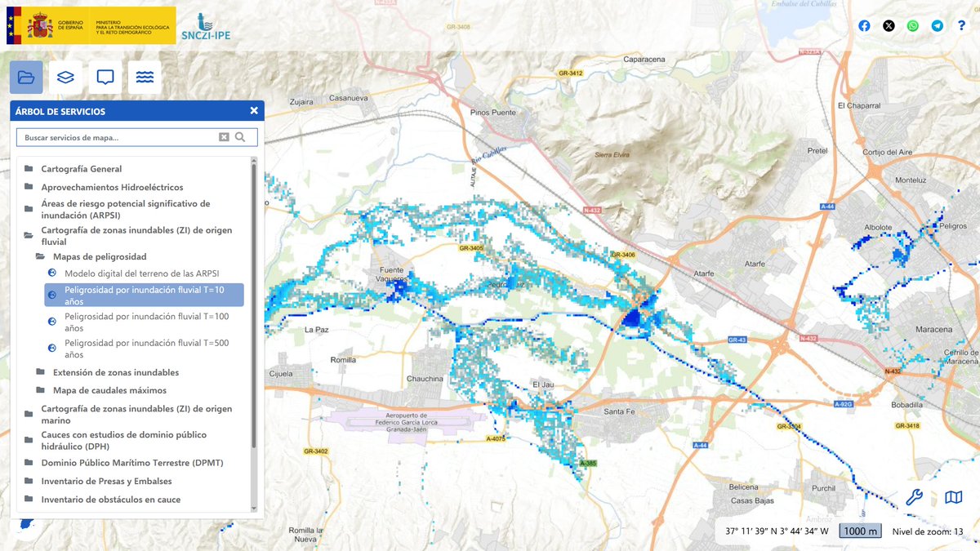Image resolution: width=980 pixels, height=551 pixels.
Task: Open the layers stack tool
Action: tap(66, 77)
